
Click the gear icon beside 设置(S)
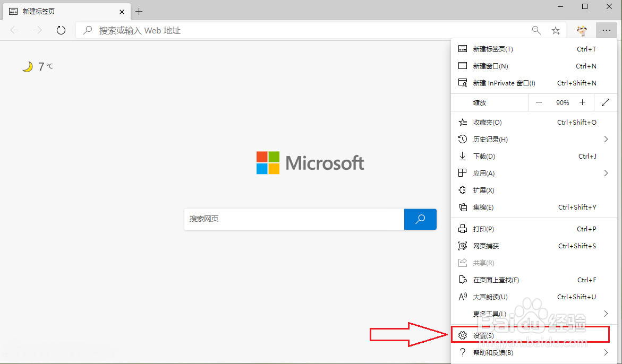(463, 335)
